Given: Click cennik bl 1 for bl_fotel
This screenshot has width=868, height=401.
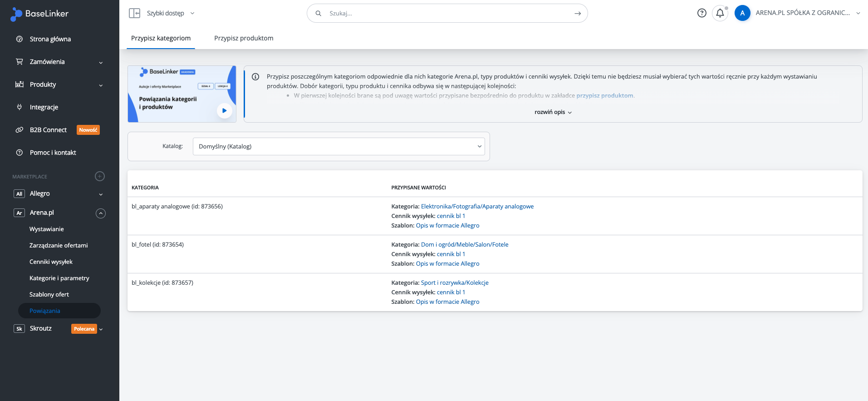Looking at the screenshot, I should tap(451, 254).
